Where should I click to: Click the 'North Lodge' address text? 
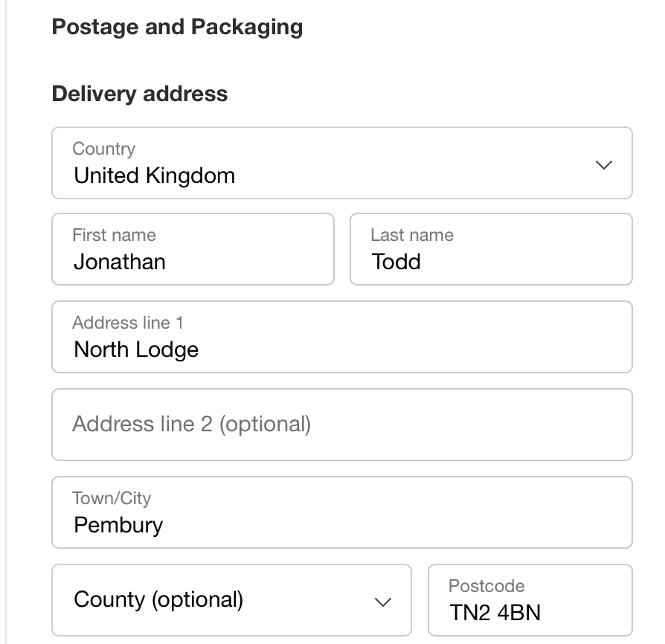coord(136,350)
